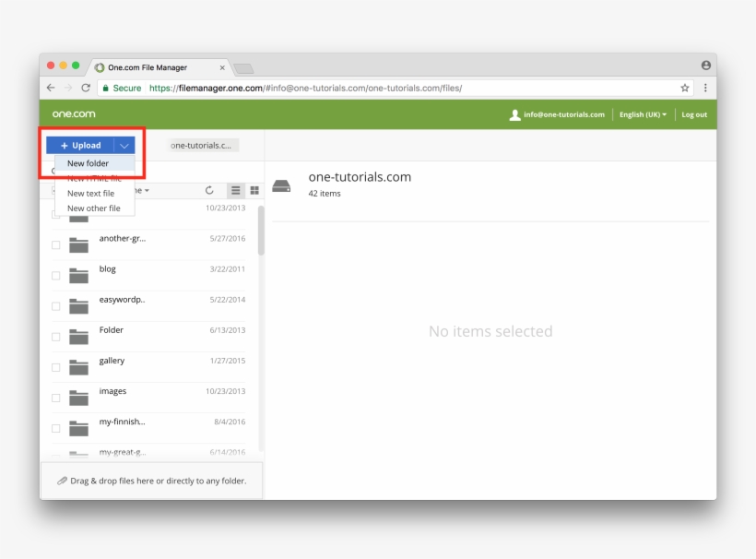Open the blog folder name

pos(108,268)
